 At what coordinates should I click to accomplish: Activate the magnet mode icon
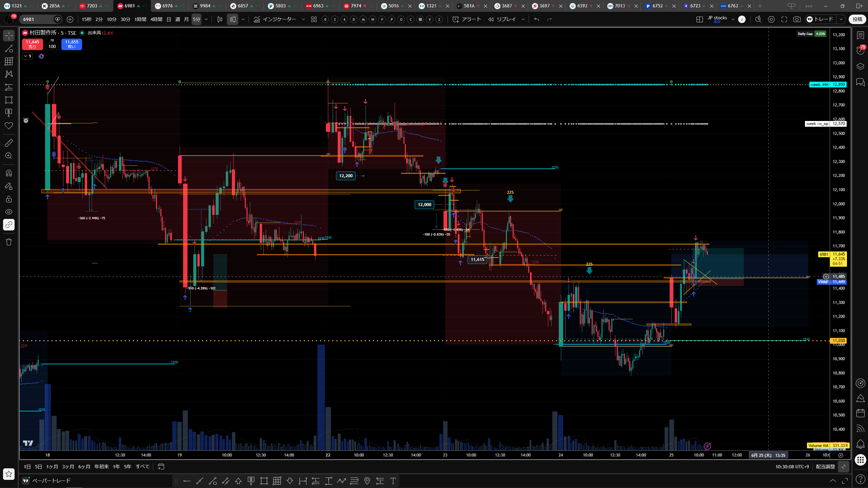(9, 173)
